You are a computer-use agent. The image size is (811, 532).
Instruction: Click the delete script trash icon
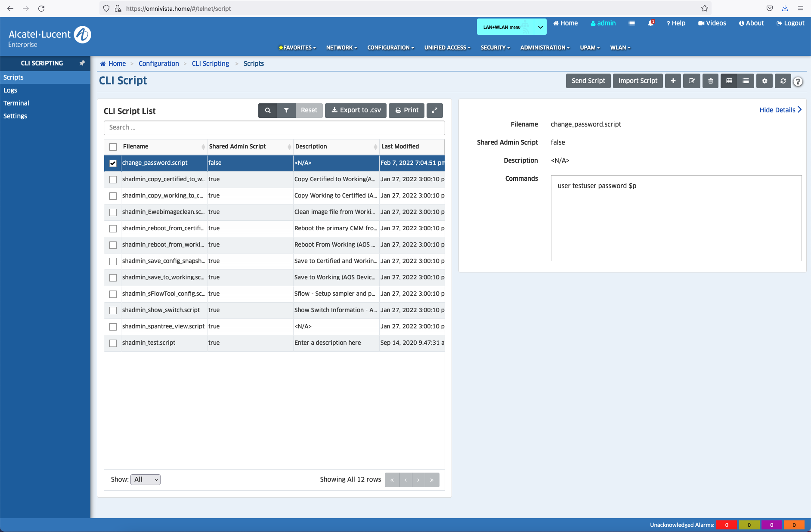[x=710, y=81]
